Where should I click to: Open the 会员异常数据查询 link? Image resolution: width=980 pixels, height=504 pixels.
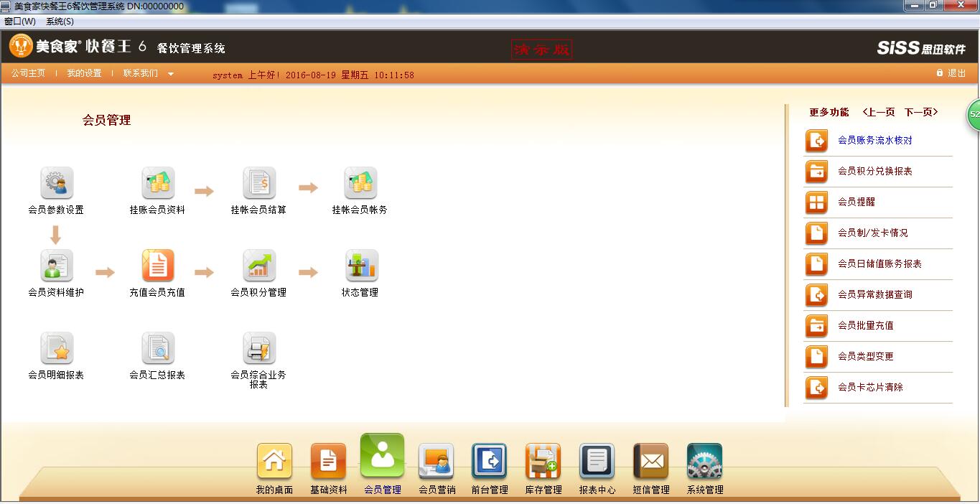click(875, 295)
